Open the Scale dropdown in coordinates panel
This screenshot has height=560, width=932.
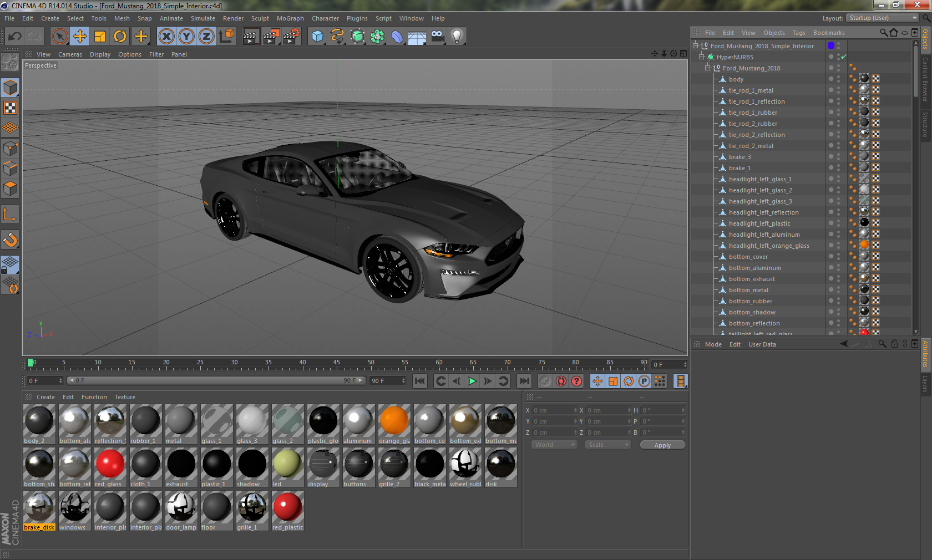tap(608, 445)
